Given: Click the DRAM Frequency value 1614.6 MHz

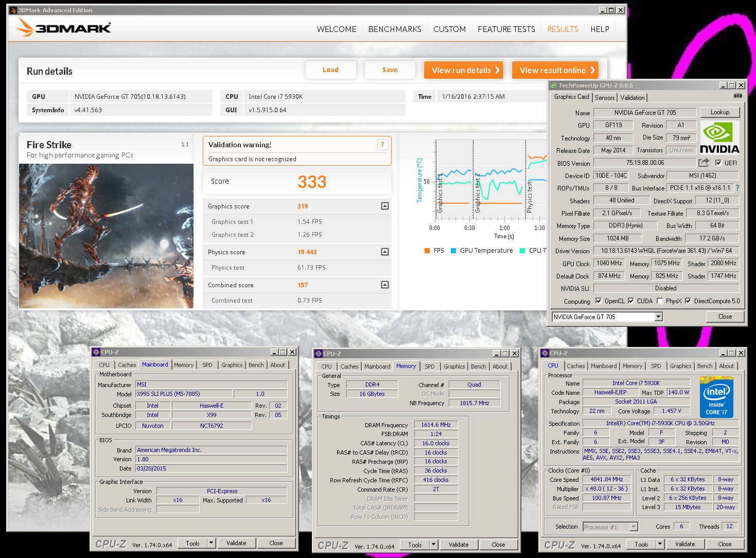Looking at the screenshot, I should tap(435, 425).
